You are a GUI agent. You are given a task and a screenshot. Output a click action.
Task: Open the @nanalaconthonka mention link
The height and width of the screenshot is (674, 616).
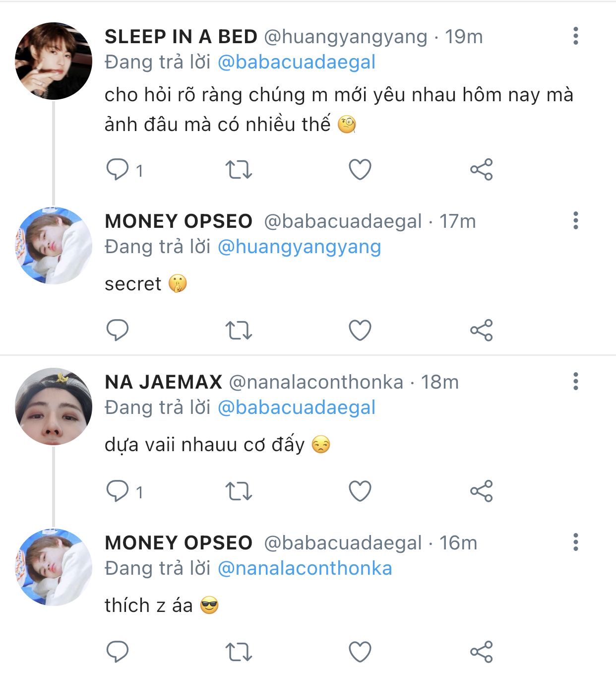point(305,568)
